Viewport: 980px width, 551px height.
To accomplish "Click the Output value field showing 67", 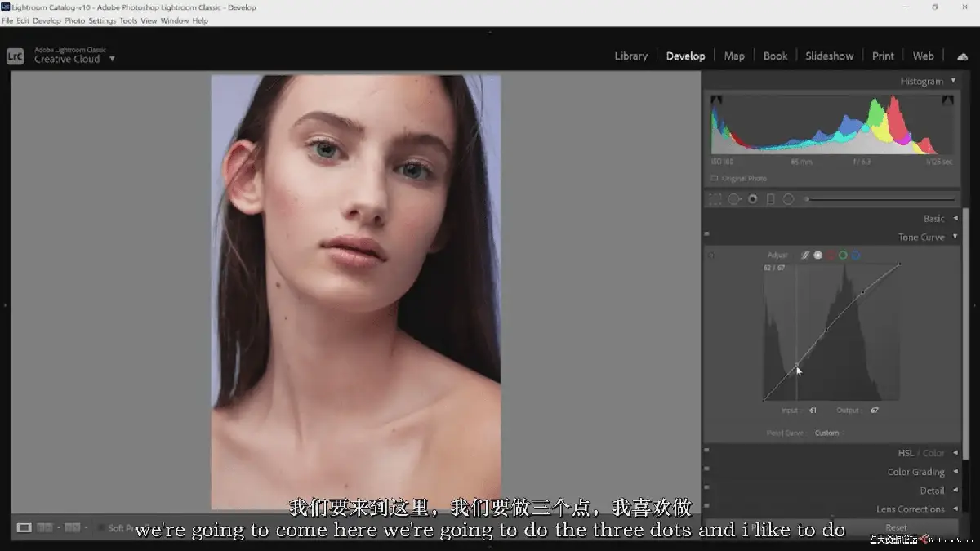I will pyautogui.click(x=874, y=411).
